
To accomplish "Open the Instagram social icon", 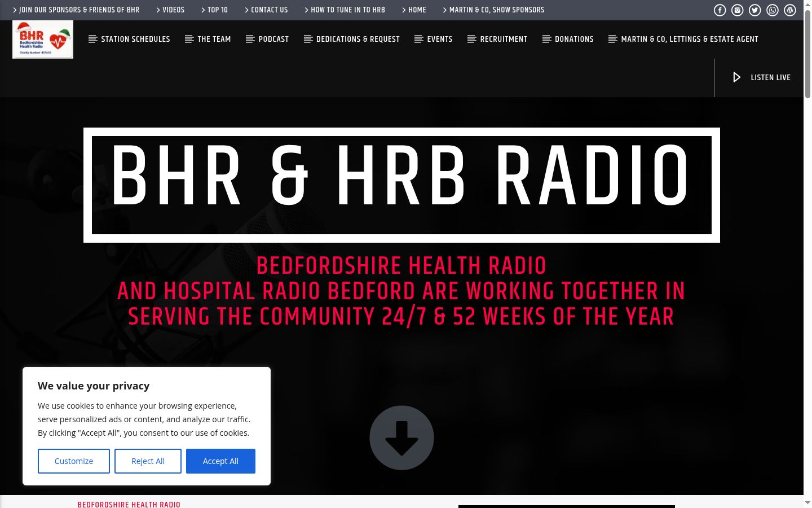I will point(738,10).
